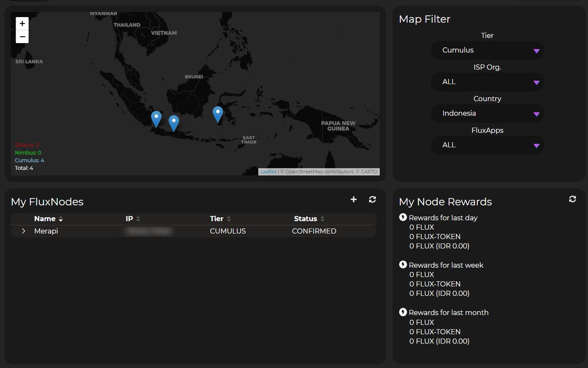Zoom in on the map
The height and width of the screenshot is (368, 588).
click(22, 23)
